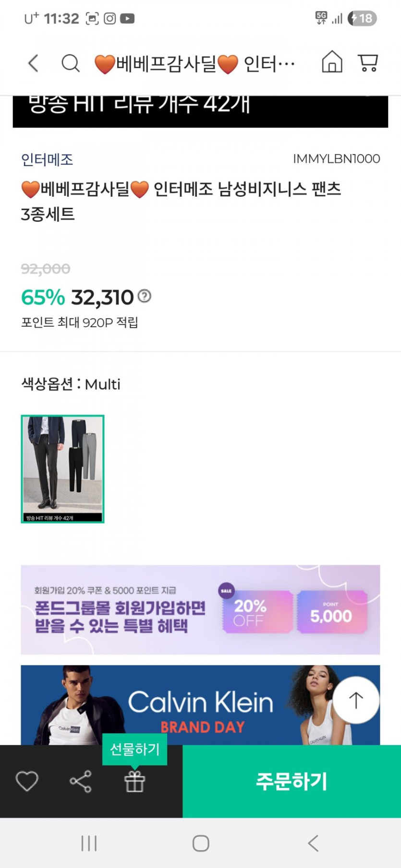Image resolution: width=401 pixels, height=868 pixels.
Task: Open the 폰드그룹몰 회원가입 benefit banner
Action: [120, 610]
